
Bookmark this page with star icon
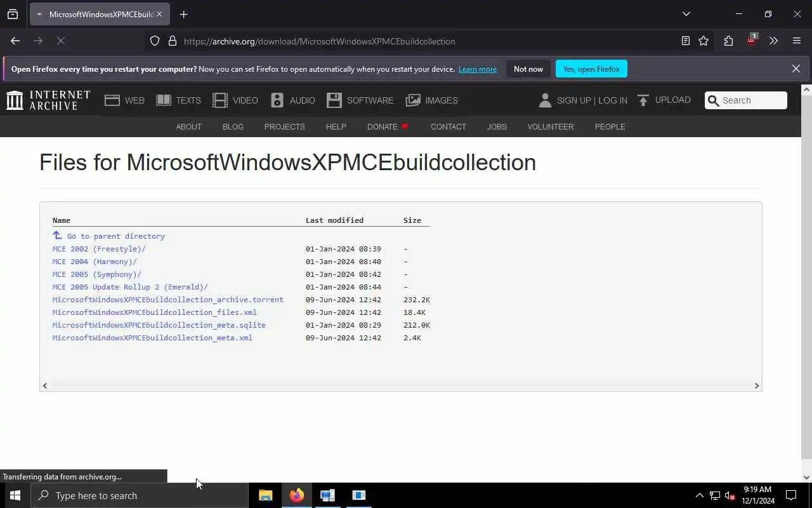[704, 41]
